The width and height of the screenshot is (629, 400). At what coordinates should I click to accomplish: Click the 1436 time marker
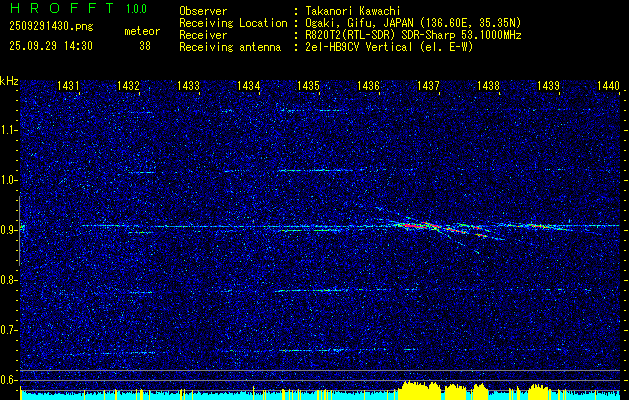368,85
